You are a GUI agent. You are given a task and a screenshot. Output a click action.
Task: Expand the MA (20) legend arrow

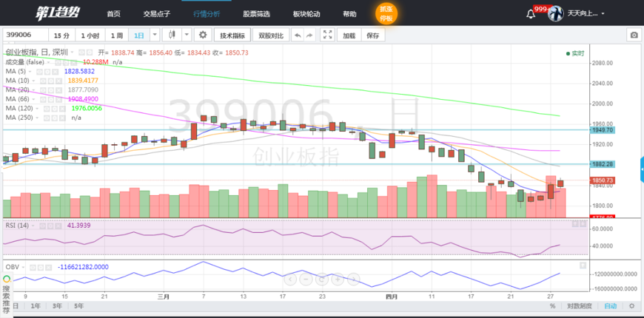[x=33, y=90]
